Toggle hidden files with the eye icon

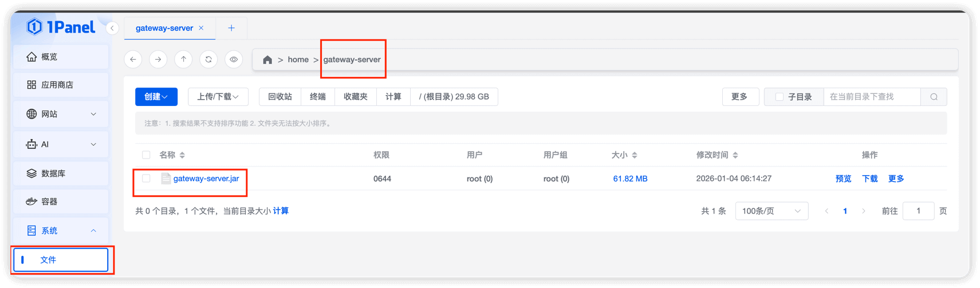[234, 60]
